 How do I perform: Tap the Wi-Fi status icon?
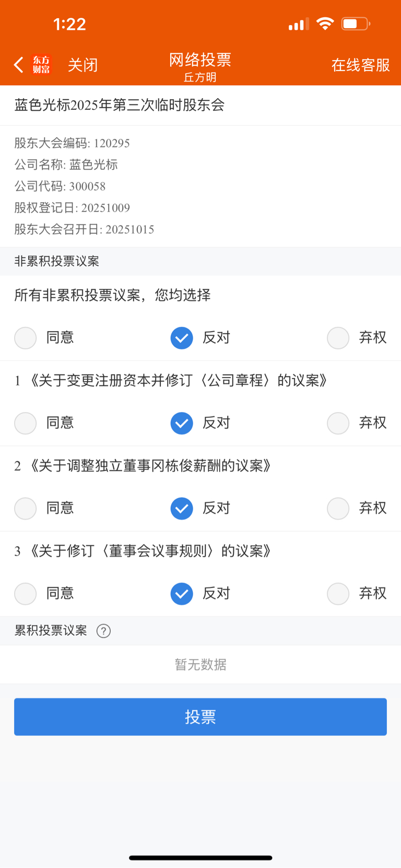(x=325, y=24)
